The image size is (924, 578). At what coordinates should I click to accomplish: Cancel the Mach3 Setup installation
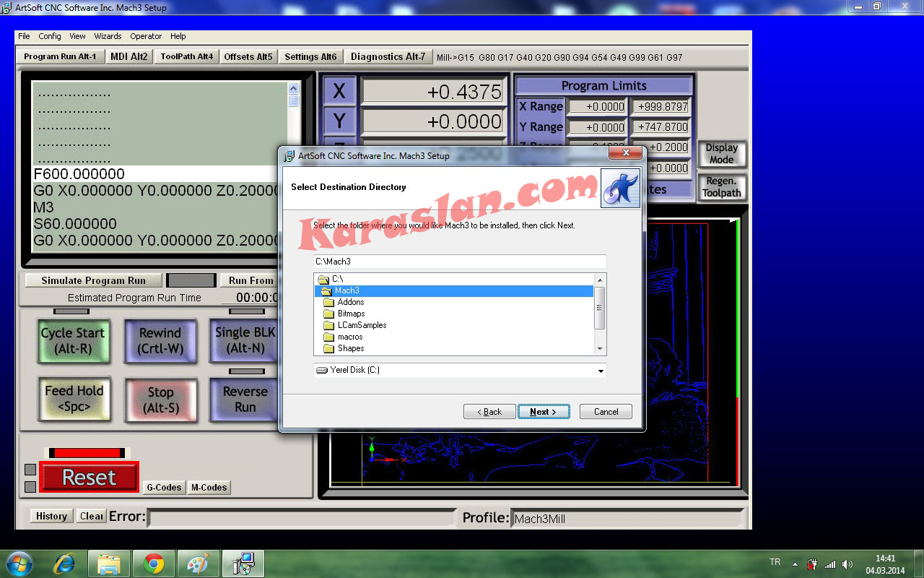[x=606, y=412]
